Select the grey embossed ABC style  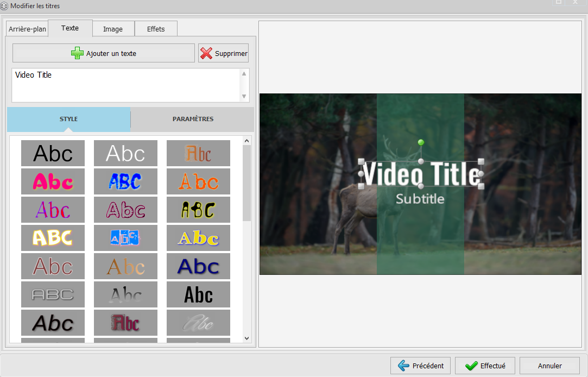[x=53, y=294]
